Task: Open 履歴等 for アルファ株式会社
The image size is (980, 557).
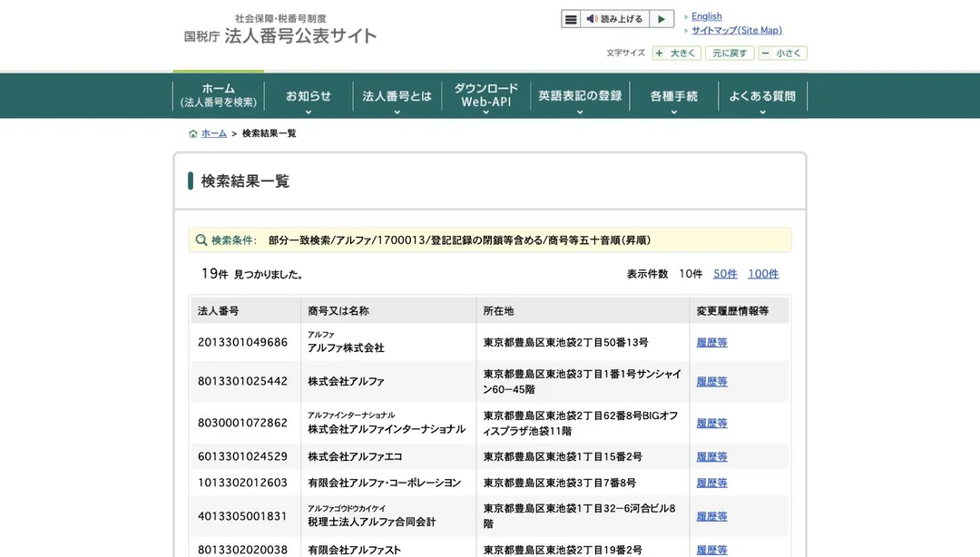Action: point(712,343)
